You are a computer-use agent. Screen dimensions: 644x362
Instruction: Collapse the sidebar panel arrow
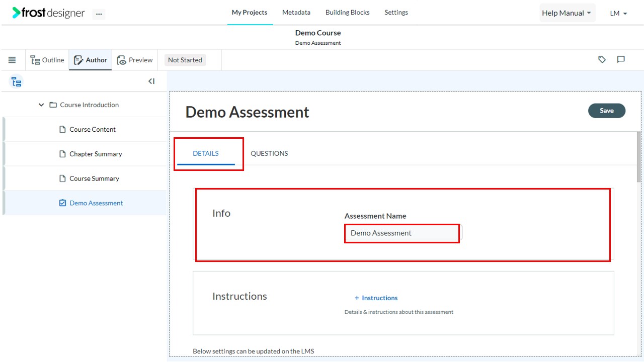[151, 81]
